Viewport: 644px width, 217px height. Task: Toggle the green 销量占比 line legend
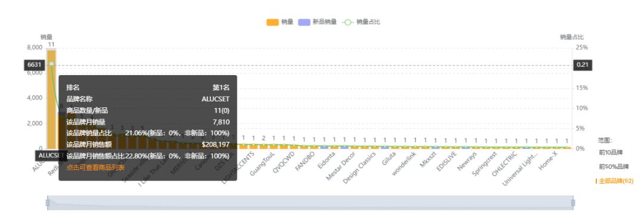(361, 22)
